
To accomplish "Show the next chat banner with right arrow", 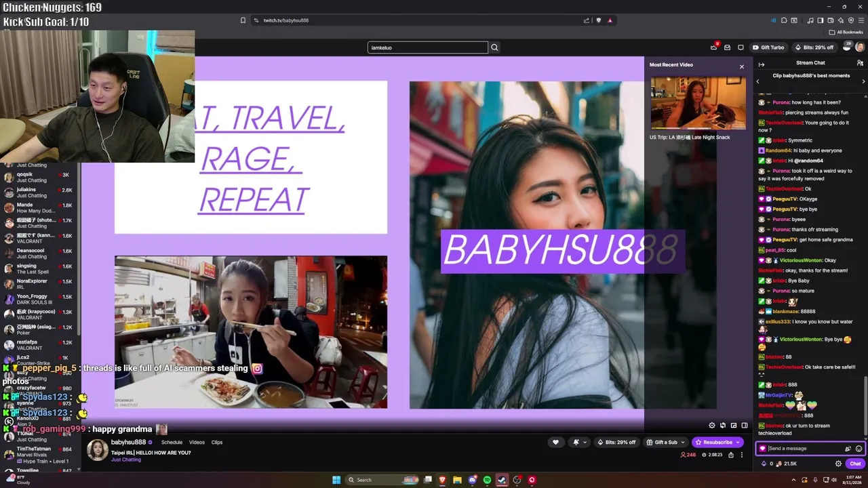I will coord(863,81).
